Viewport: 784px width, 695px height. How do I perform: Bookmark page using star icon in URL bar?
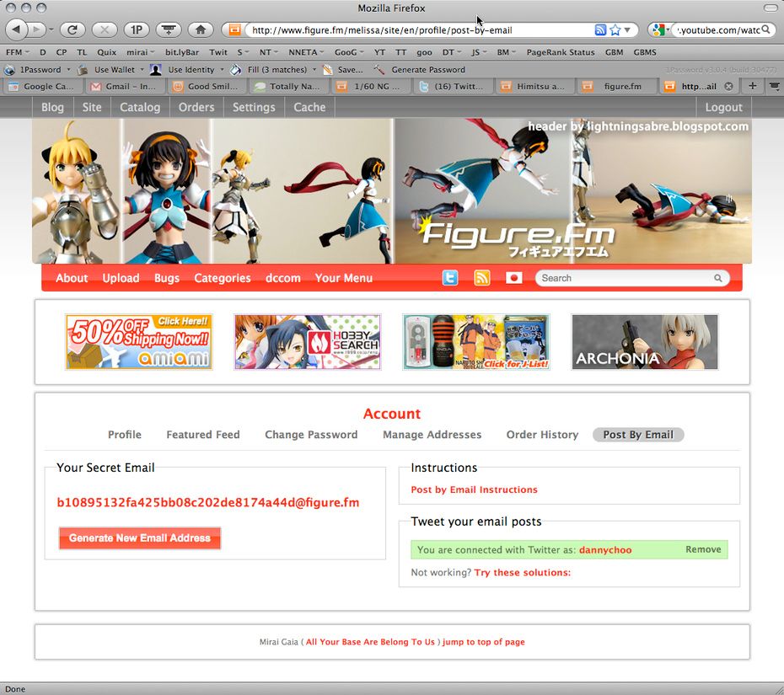point(615,29)
